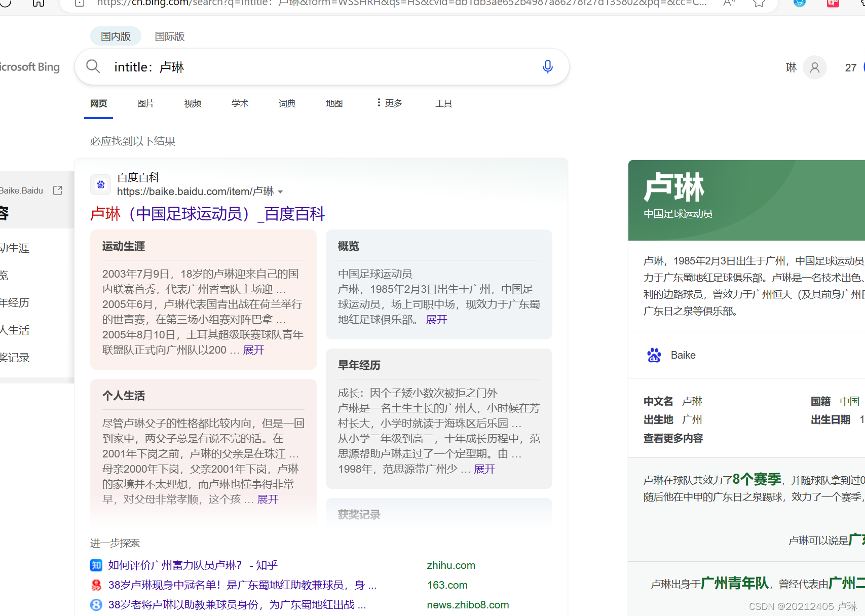Screen dimensions: 865x616
Task: Click the 必应找到以下结果 text
Action: coord(133,141)
